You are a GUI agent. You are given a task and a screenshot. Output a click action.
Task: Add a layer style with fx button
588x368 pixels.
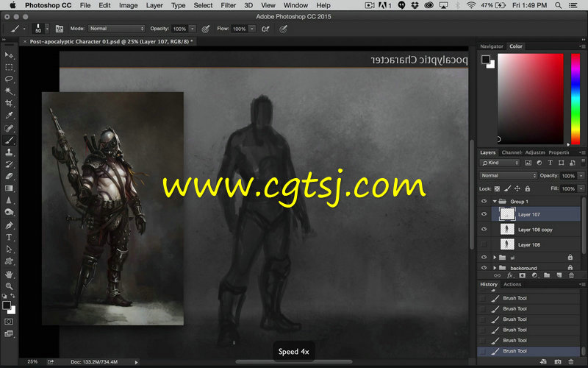click(509, 275)
